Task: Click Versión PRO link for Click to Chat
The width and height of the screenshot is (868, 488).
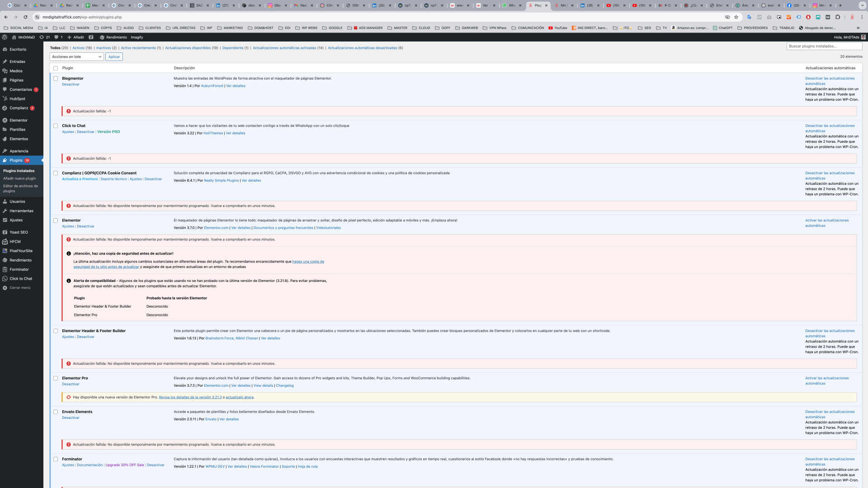Action: point(108,132)
